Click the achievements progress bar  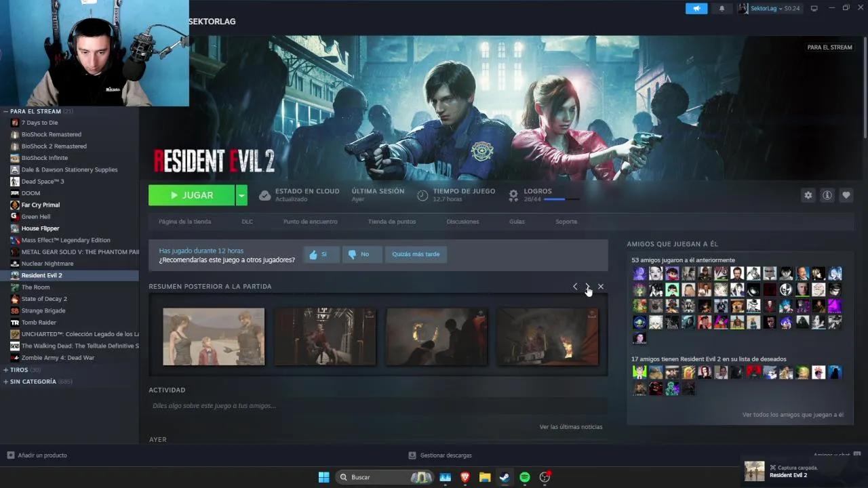pos(561,199)
